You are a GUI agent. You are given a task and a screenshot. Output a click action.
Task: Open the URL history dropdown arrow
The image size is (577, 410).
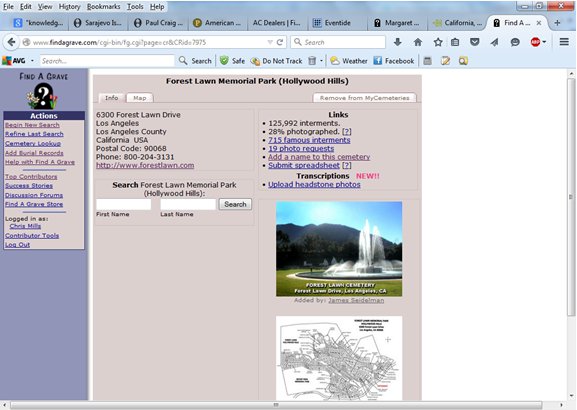(x=270, y=42)
